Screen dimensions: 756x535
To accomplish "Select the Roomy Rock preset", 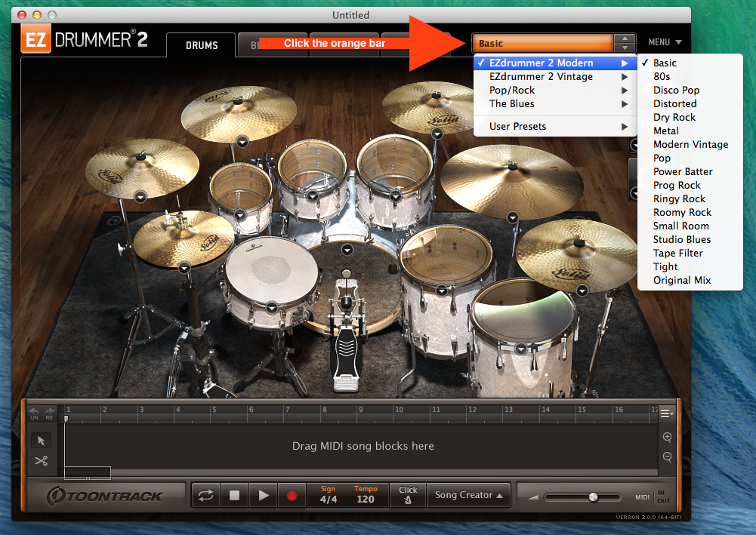I will point(690,212).
